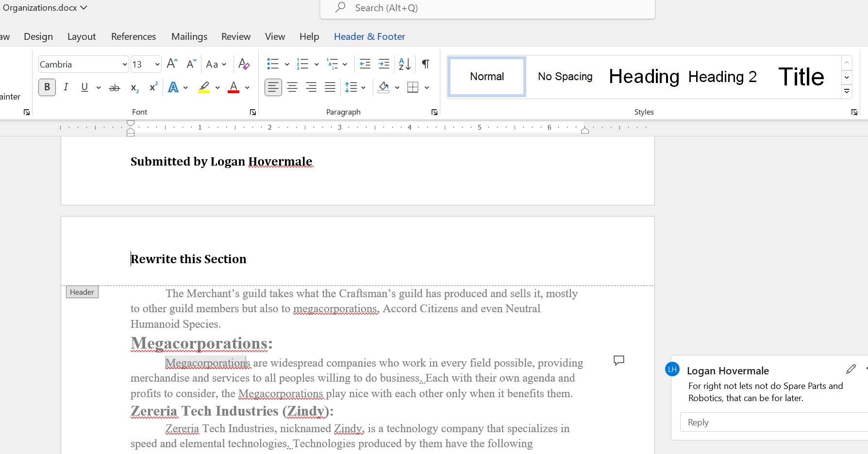Increase font size with Grow Font icon

pyautogui.click(x=172, y=64)
